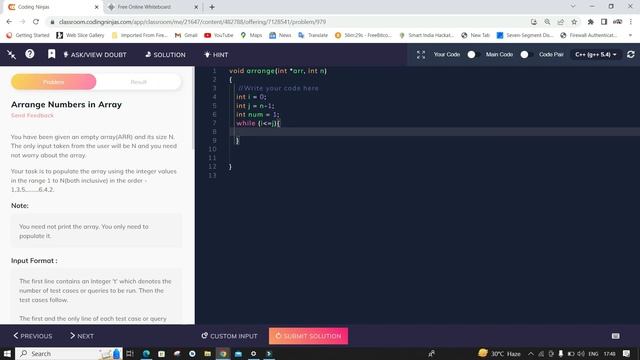Show the Hint
640x360 pixels.
pos(216,55)
